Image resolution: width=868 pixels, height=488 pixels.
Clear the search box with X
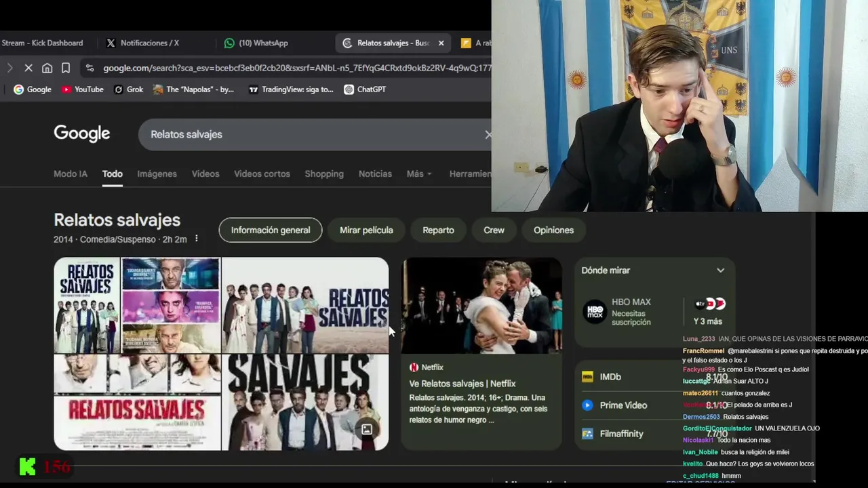(x=487, y=134)
